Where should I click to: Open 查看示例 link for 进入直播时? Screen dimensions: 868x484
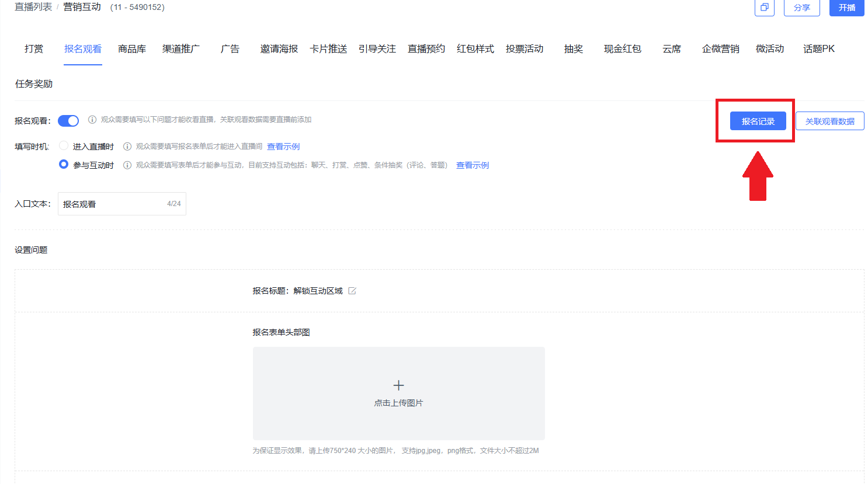coord(283,147)
